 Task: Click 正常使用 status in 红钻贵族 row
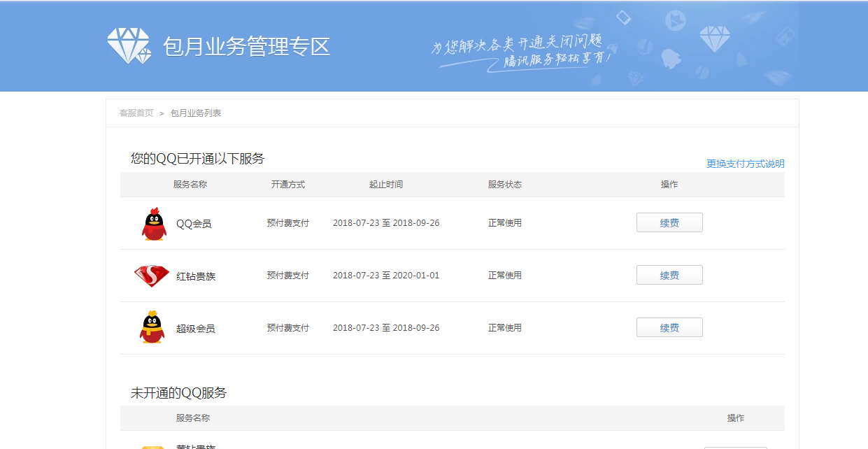[x=505, y=276]
